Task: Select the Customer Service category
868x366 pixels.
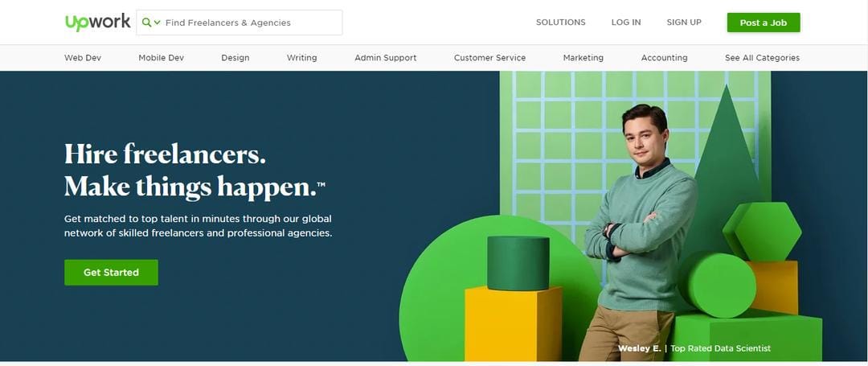Action: [489, 58]
